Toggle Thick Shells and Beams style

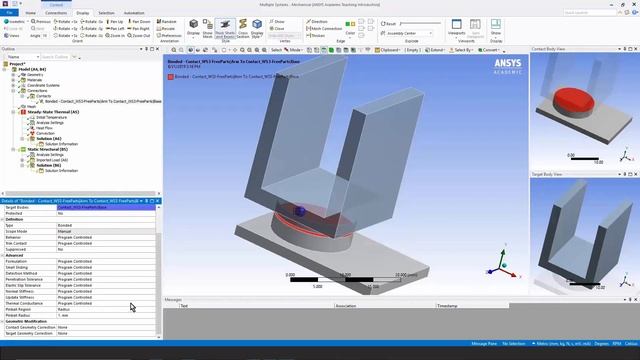[x=225, y=28]
